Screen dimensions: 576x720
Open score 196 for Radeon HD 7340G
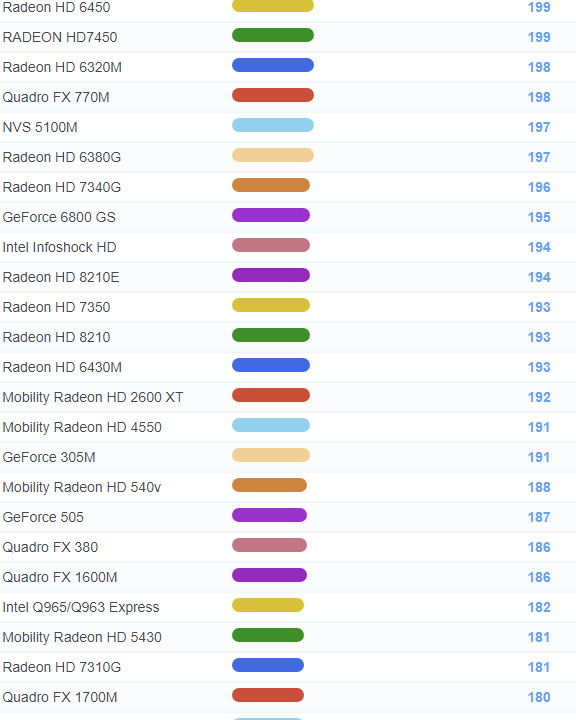539,187
